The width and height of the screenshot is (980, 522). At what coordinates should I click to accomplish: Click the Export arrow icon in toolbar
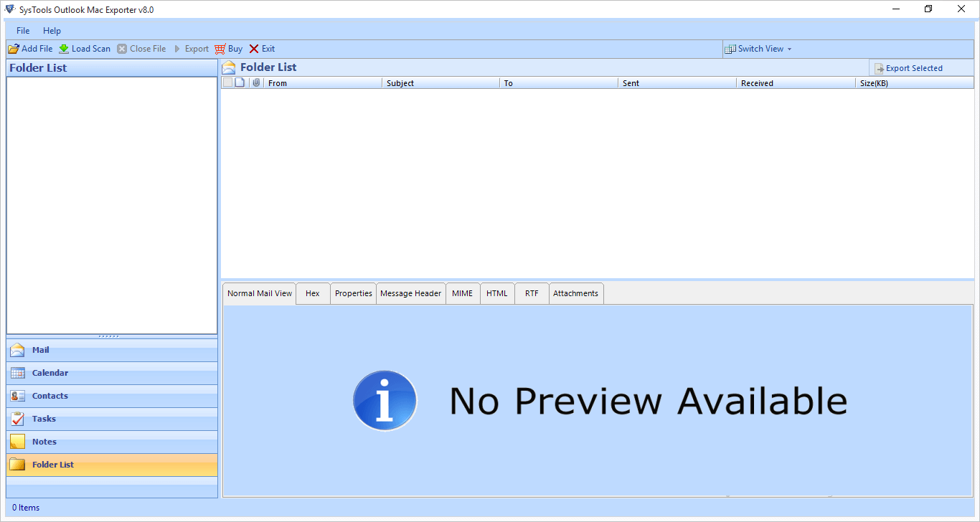177,49
